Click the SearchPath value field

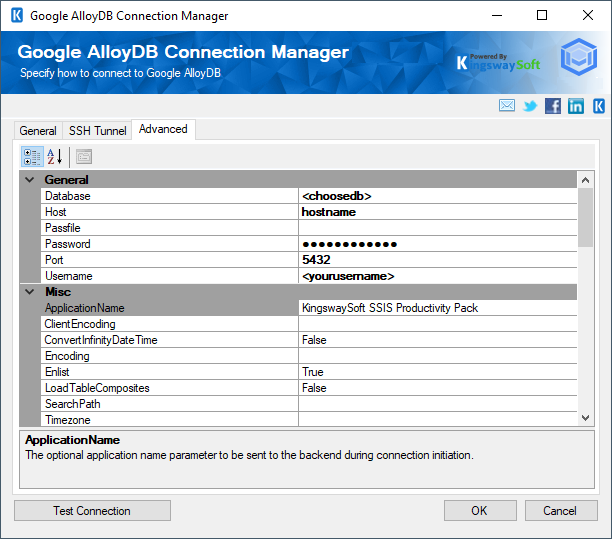click(x=438, y=404)
